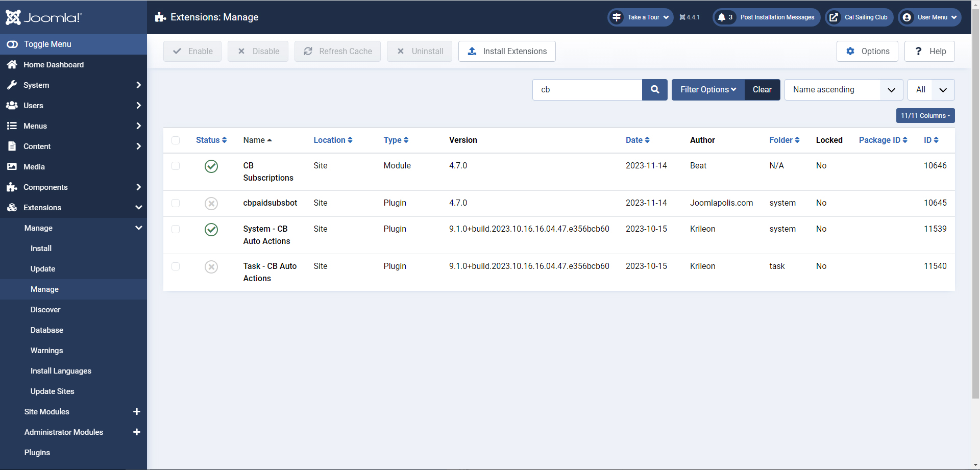Screen dimensions: 980x470
Task: Select Task - CB Auto Actions checkbox
Action: click(176, 266)
